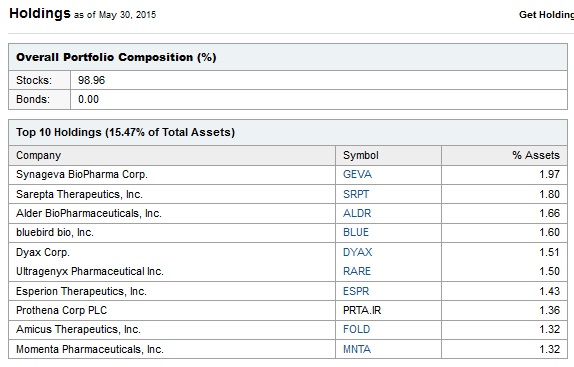The width and height of the screenshot is (574, 367).
Task: Open the DYAX ticker symbol link
Action: [x=358, y=252]
